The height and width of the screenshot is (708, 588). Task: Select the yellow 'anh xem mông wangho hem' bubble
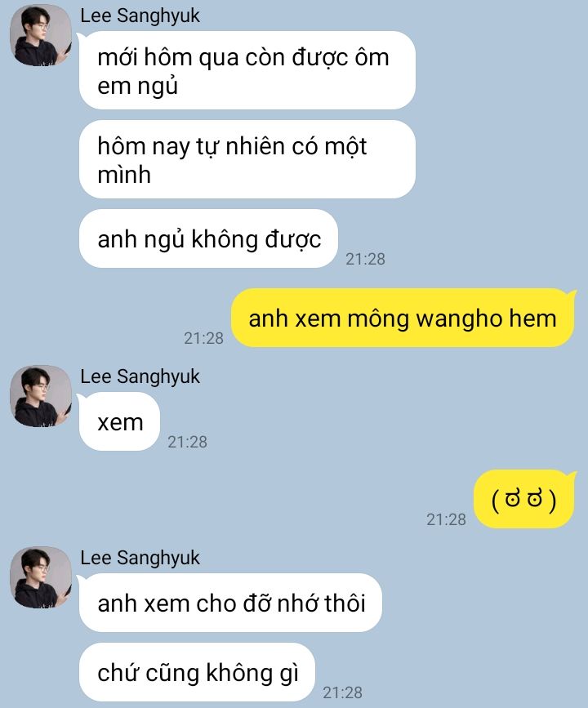403,318
